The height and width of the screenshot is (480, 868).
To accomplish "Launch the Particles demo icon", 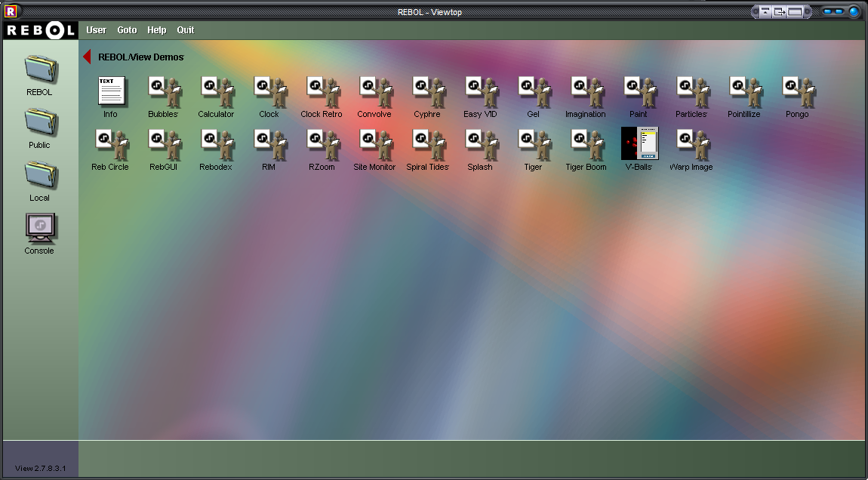I will click(693, 91).
